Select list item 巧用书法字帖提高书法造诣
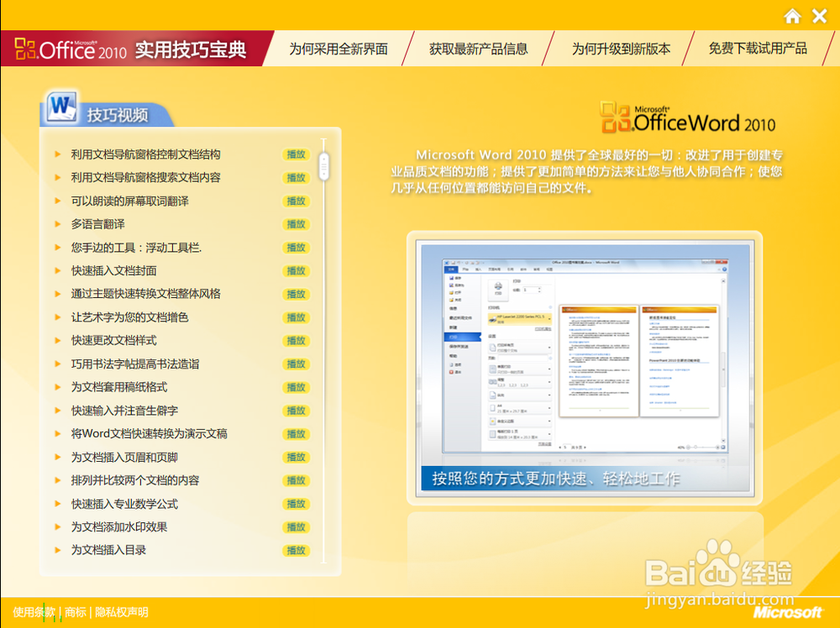 point(135,364)
